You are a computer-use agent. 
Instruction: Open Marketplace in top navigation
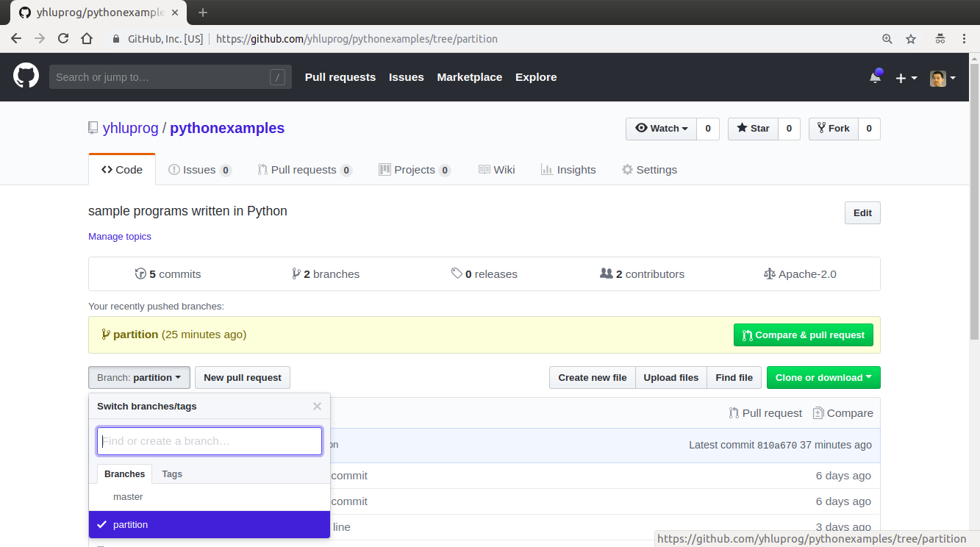[x=470, y=77]
